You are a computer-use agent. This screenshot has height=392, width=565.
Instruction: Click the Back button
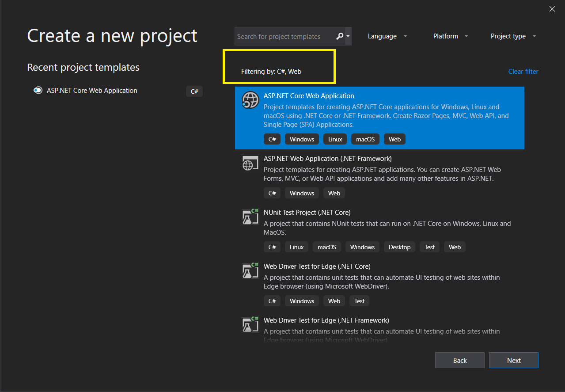460,360
